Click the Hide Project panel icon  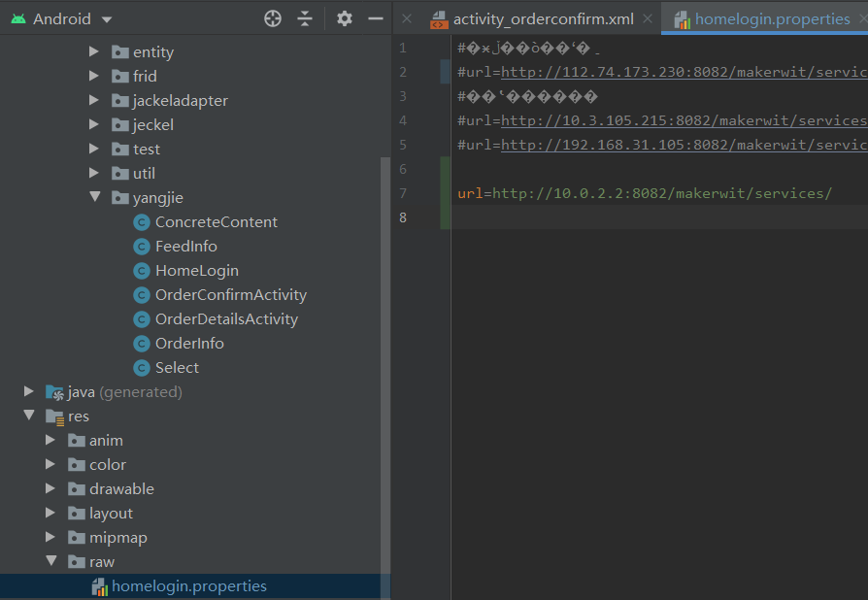point(376,17)
